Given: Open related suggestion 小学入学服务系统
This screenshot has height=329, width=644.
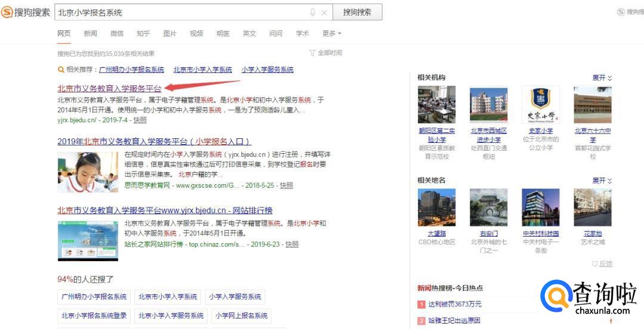Looking at the screenshot, I should 267,70.
